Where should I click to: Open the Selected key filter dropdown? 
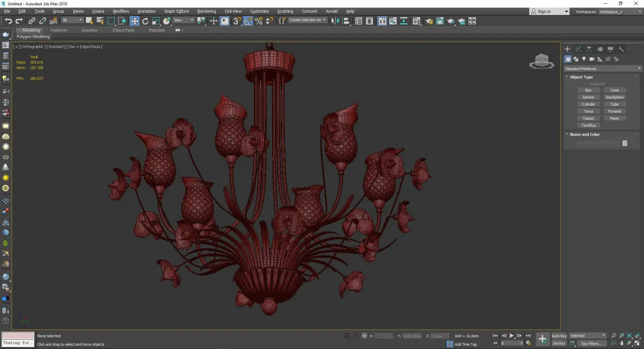588,336
